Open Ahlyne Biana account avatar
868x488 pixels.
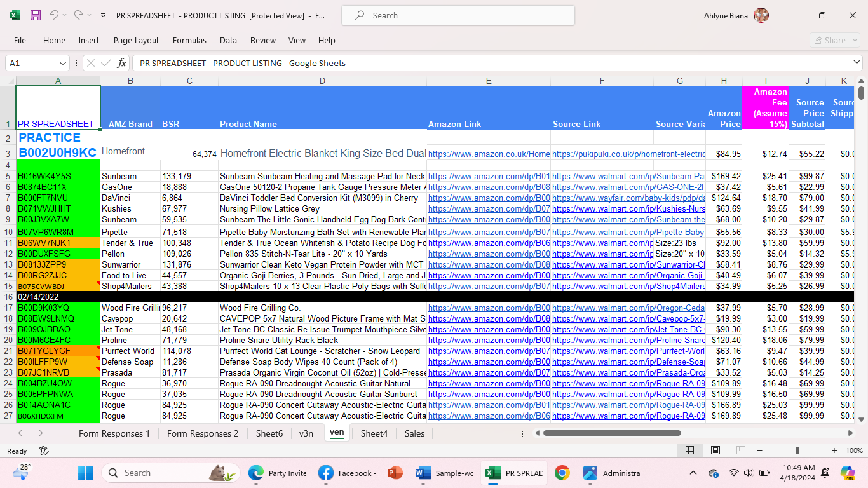click(x=761, y=15)
